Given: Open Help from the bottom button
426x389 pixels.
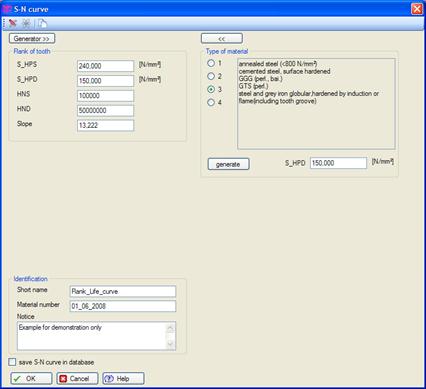Looking at the screenshot, I should pyautogui.click(x=123, y=379).
